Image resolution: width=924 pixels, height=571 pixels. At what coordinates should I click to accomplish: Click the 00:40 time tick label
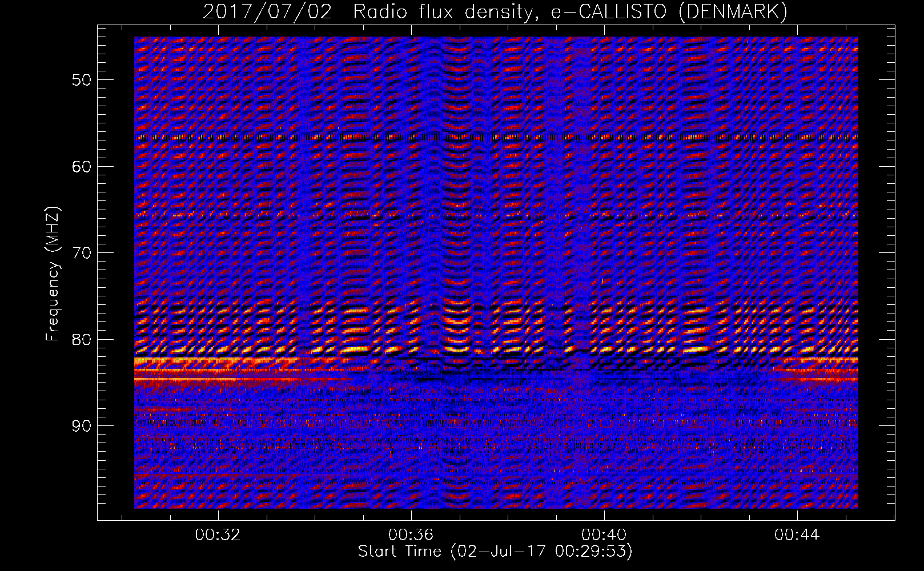pos(604,535)
